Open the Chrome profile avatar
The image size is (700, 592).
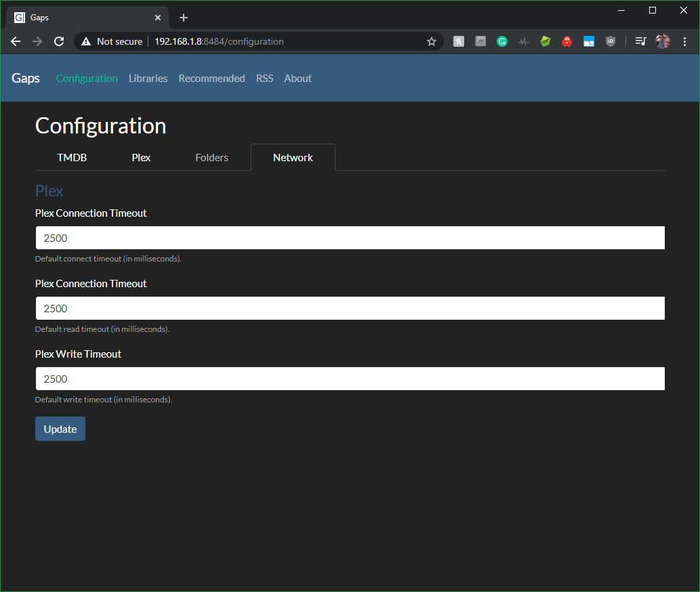tap(663, 41)
